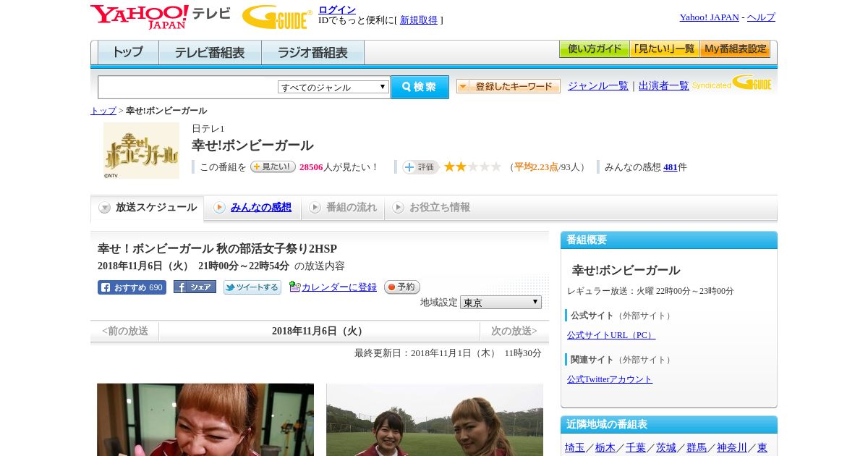Image resolution: width=868 pixels, height=456 pixels.
Task: Focus the program search text field
Action: (x=187, y=87)
